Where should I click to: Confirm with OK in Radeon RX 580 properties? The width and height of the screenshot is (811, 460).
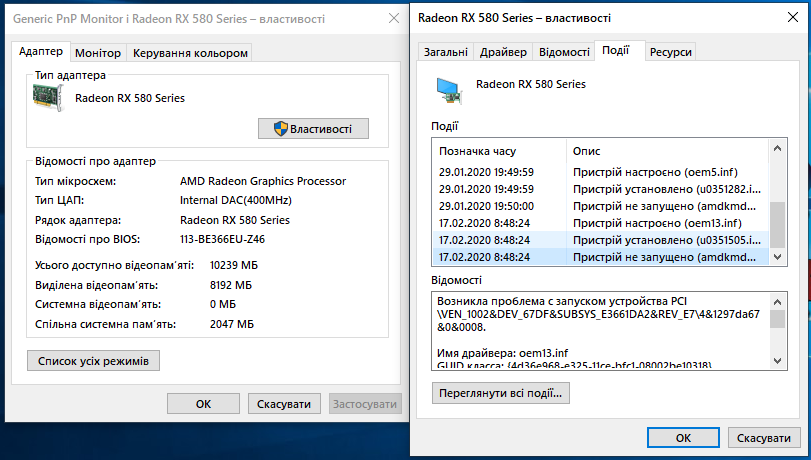683,438
